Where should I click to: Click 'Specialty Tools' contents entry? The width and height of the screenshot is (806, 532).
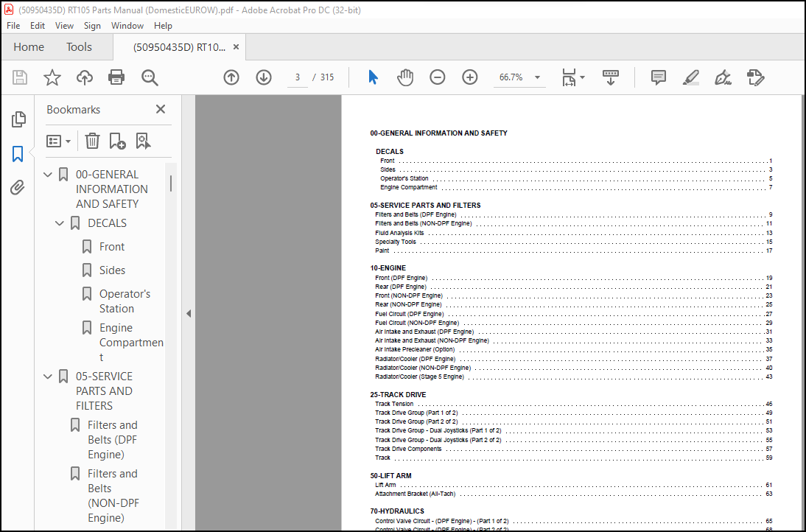[x=396, y=242]
